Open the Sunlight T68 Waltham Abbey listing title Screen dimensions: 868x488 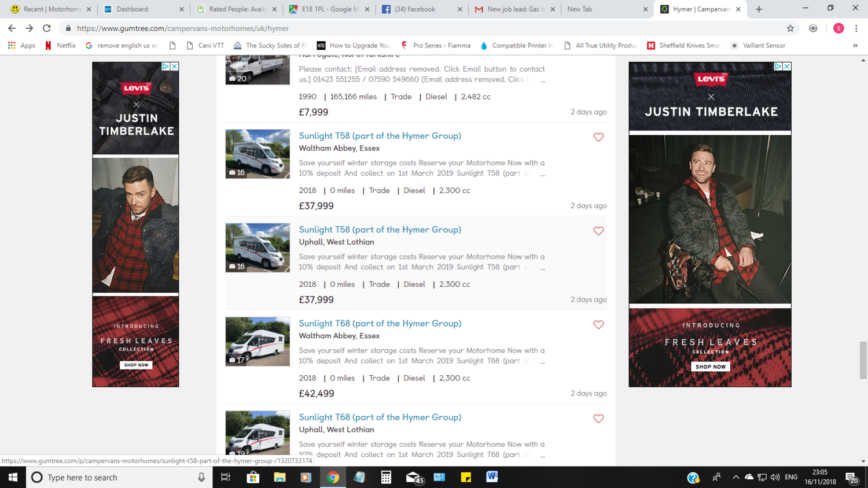380,323
